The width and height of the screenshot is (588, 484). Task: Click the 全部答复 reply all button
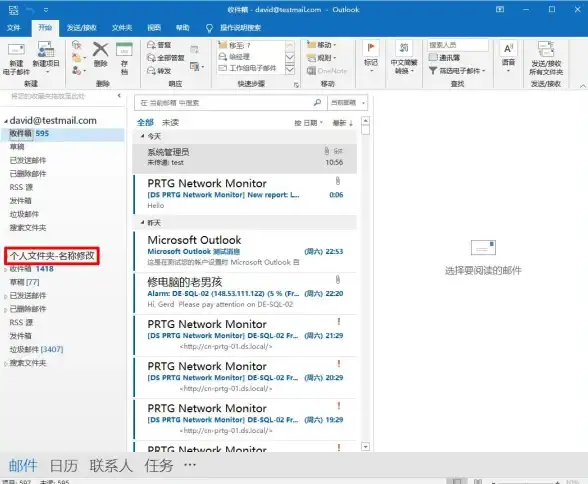[165, 58]
